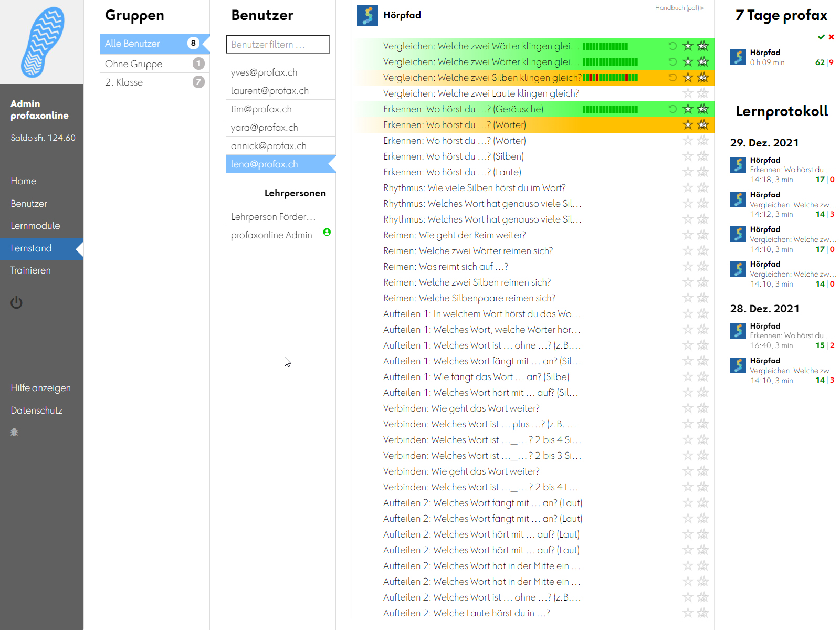
Task: Click green user icon beside profaxonline Admin
Action: point(327,232)
